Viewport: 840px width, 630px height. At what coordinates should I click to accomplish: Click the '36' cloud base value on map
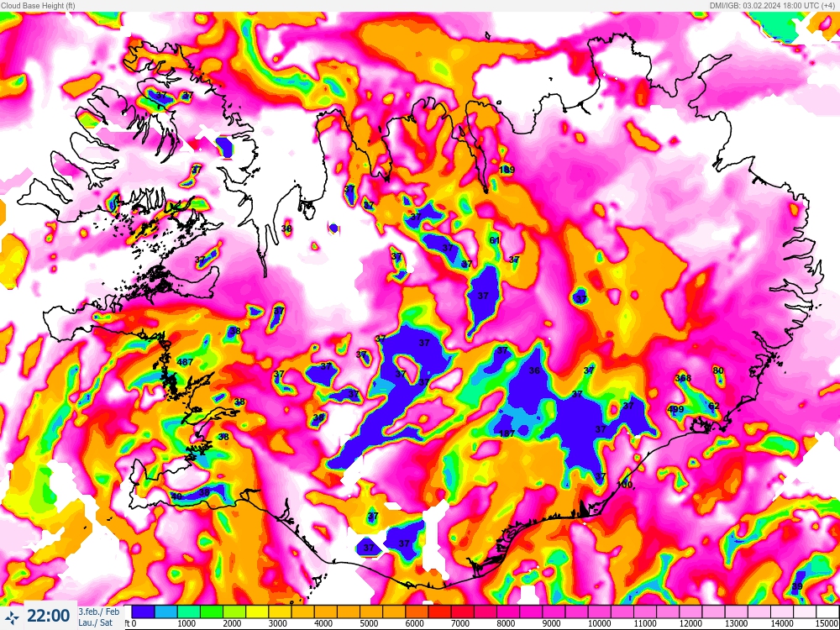pos(534,370)
